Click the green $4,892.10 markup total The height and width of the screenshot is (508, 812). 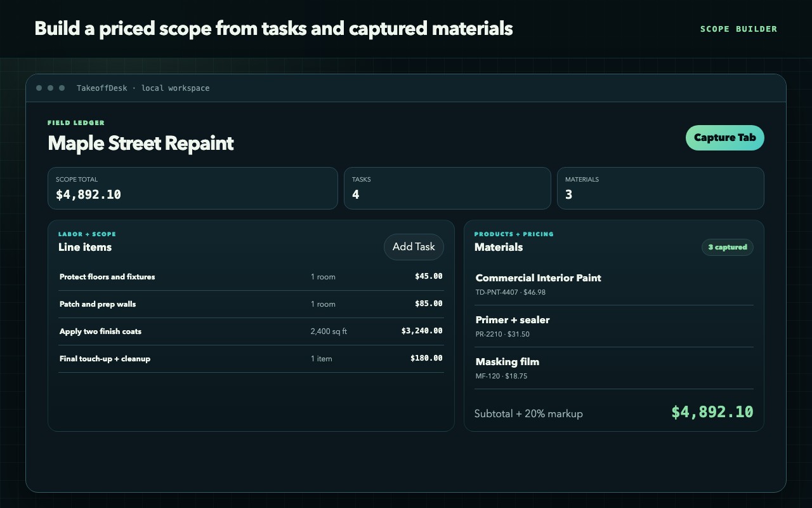(x=712, y=412)
